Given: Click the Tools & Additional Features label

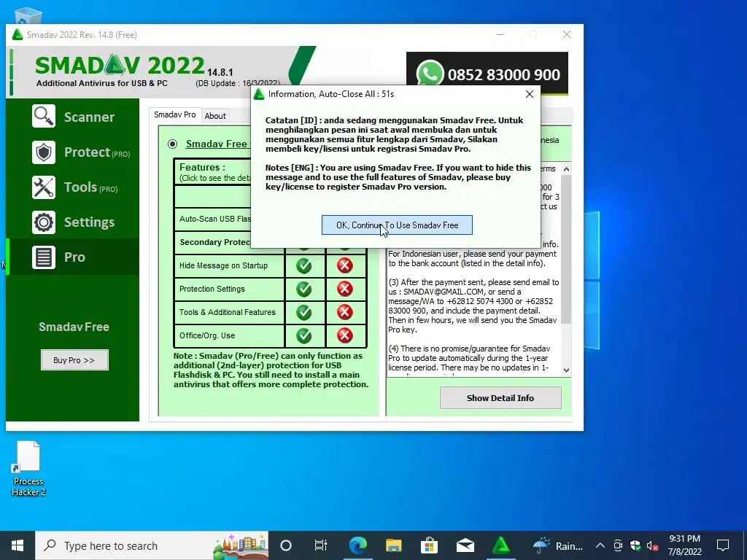Looking at the screenshot, I should click(228, 312).
